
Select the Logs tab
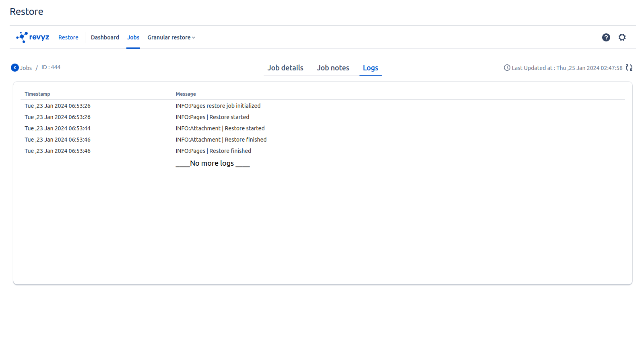(x=370, y=68)
